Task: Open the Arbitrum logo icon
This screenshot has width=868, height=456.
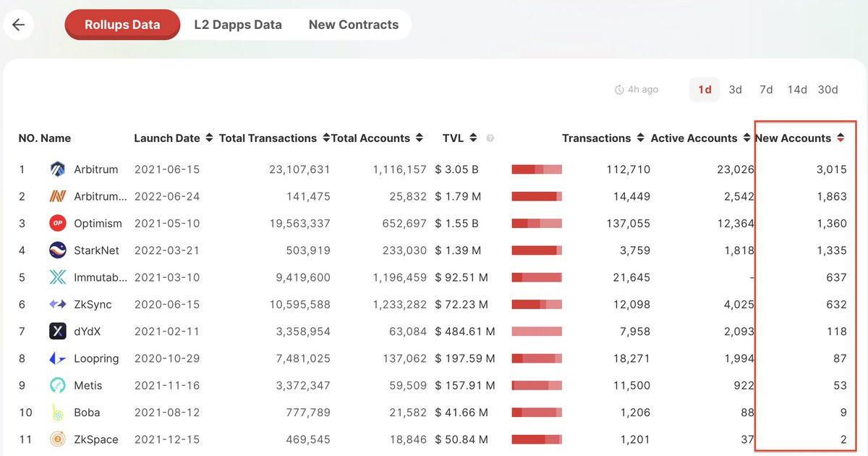Action: click(58, 169)
